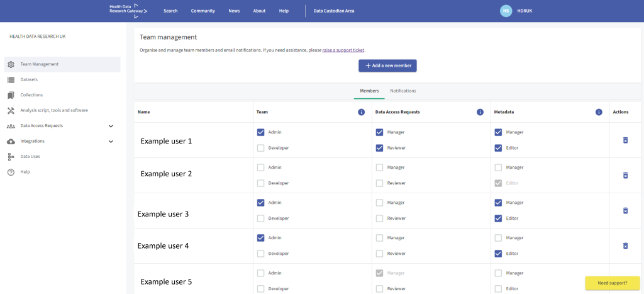This screenshot has width=644, height=294.
Task: Click the Datasets sidebar icon
Action: pyautogui.click(x=11, y=80)
